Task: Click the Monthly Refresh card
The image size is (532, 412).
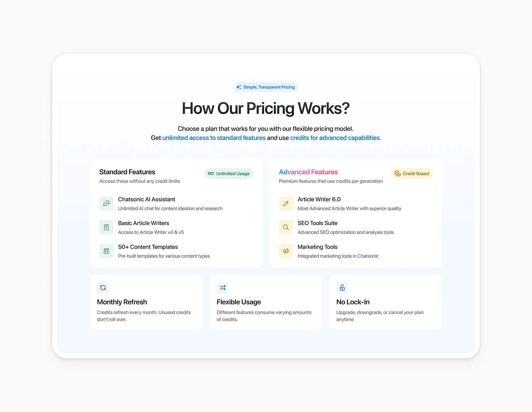Action: coord(146,302)
